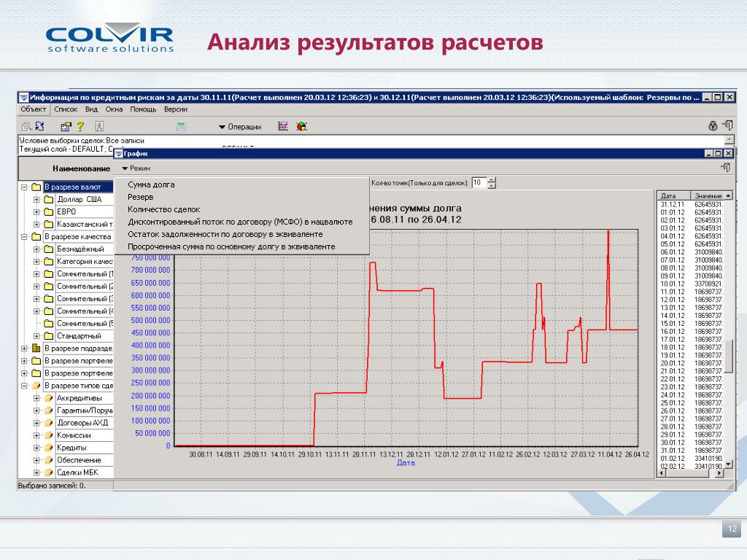Click the refresh arrows toolbar icon
Image resolution: width=747 pixels, height=560 pixels.
tap(39, 126)
